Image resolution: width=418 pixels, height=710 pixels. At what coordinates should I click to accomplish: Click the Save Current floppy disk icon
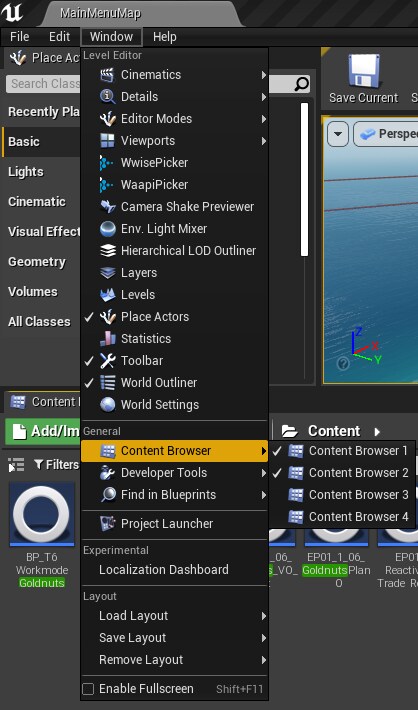click(x=364, y=71)
